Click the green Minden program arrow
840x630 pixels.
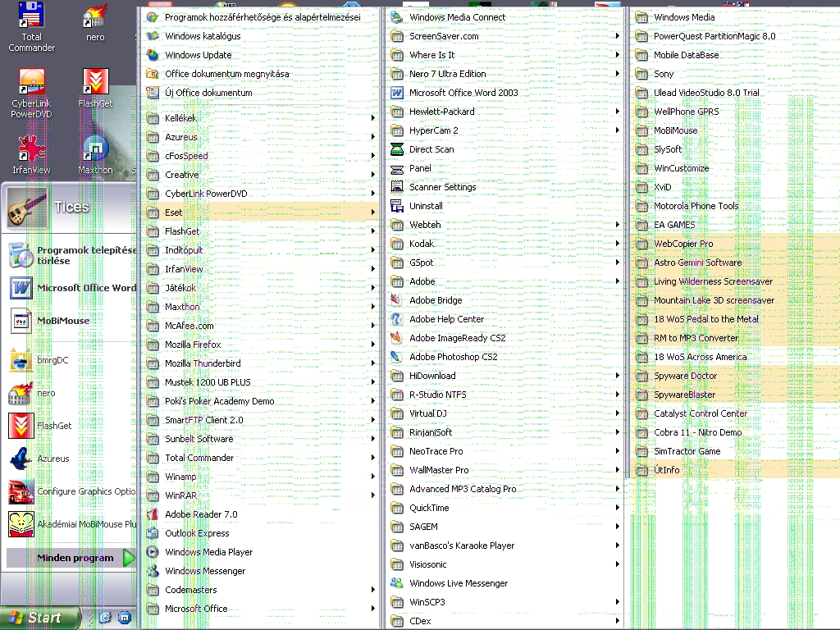tap(129, 558)
